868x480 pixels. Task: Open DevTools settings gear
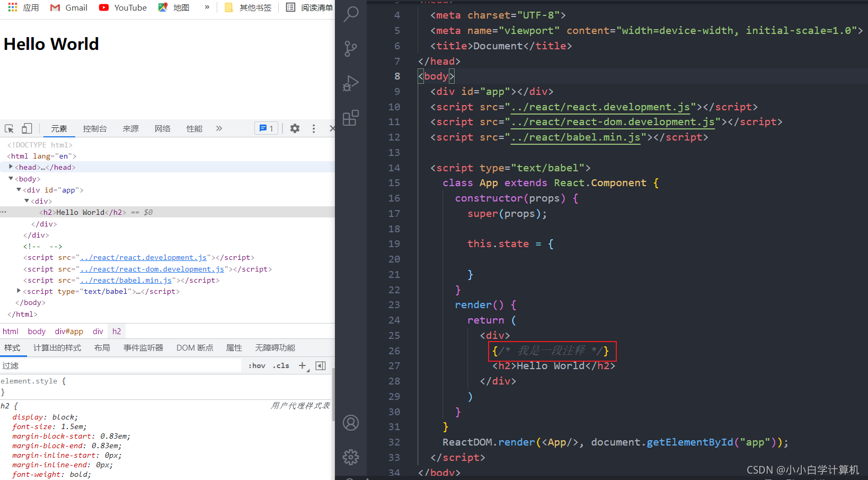pos(295,128)
